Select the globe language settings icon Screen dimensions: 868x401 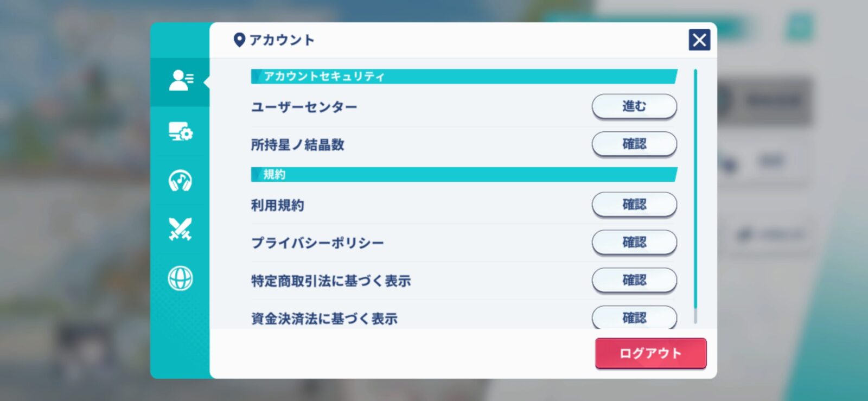[x=180, y=278]
